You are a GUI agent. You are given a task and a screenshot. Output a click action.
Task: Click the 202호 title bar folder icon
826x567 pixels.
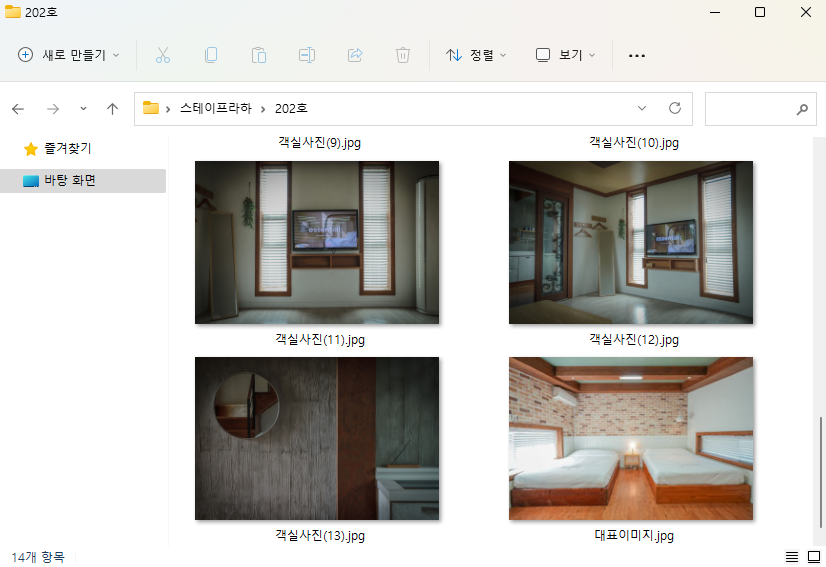pos(13,12)
